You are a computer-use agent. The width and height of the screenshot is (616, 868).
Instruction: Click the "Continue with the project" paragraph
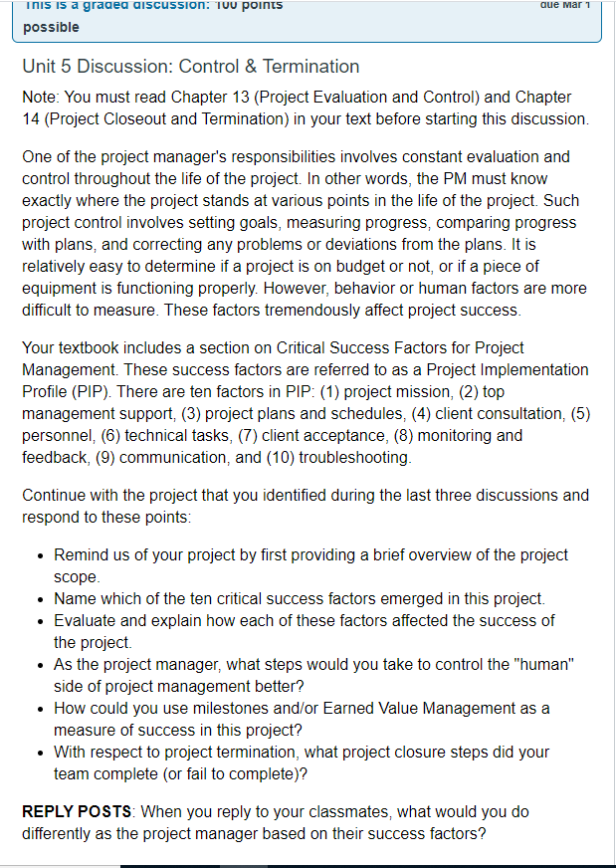(x=306, y=506)
